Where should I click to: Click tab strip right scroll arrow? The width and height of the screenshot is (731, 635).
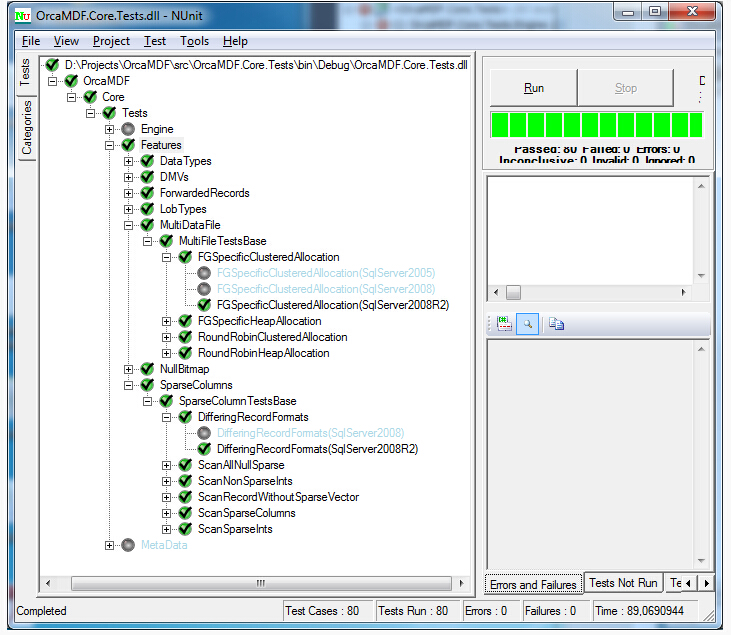point(706,583)
